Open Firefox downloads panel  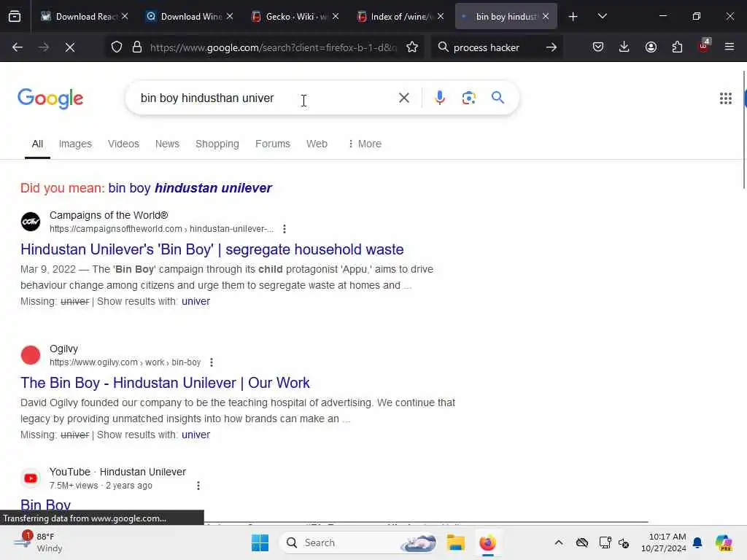624,47
